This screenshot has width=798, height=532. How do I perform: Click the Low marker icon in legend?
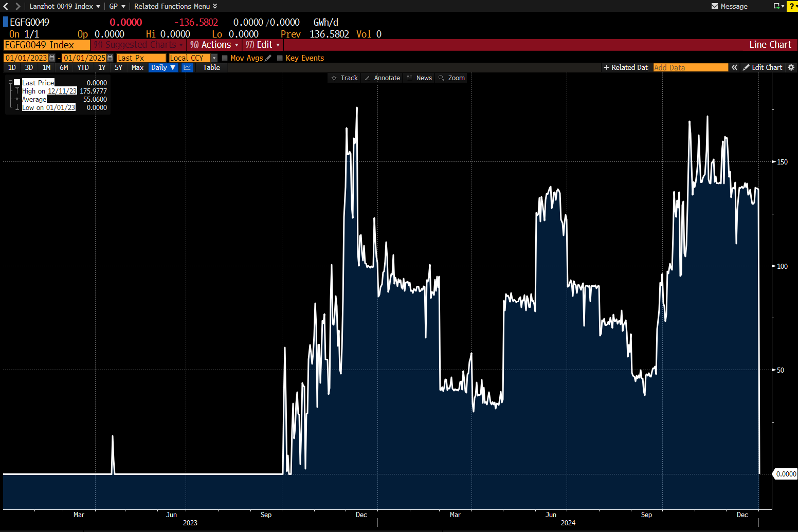(17, 107)
